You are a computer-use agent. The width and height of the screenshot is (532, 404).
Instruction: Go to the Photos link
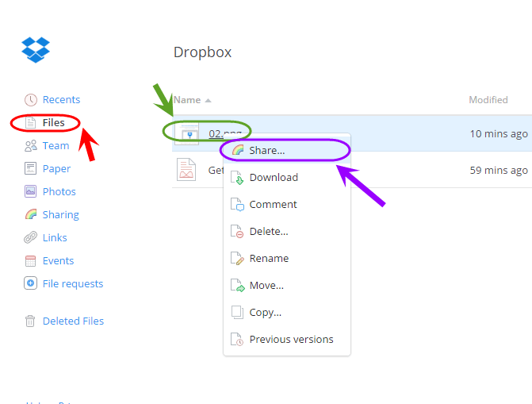pyautogui.click(x=59, y=191)
